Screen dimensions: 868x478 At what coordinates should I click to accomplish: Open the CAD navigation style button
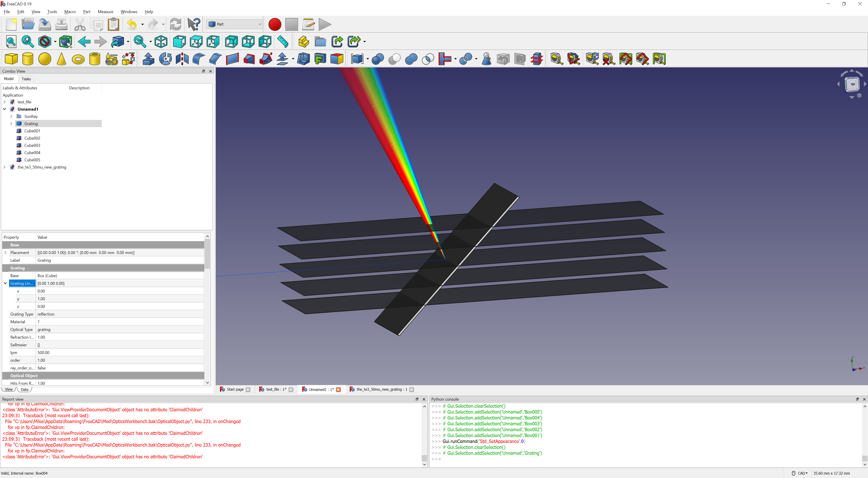point(802,473)
